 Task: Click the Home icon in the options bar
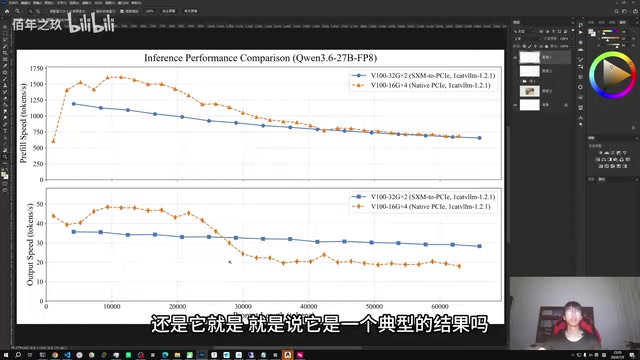(x=7, y=11)
